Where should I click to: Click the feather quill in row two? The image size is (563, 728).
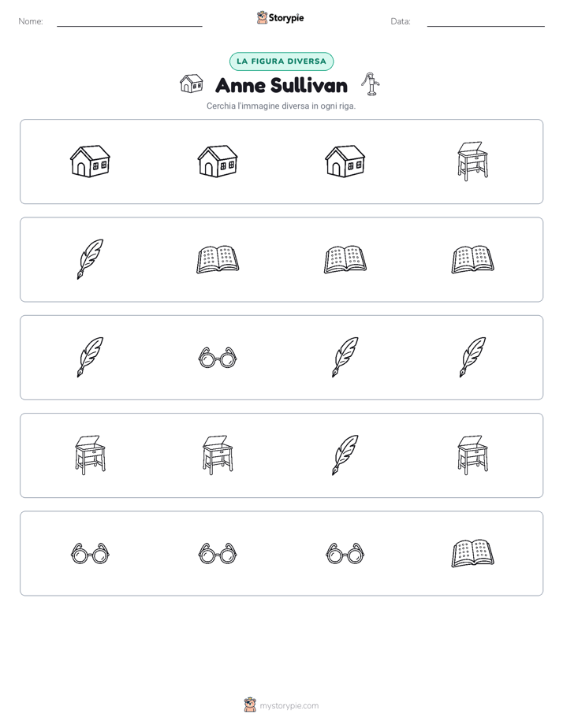point(90,259)
